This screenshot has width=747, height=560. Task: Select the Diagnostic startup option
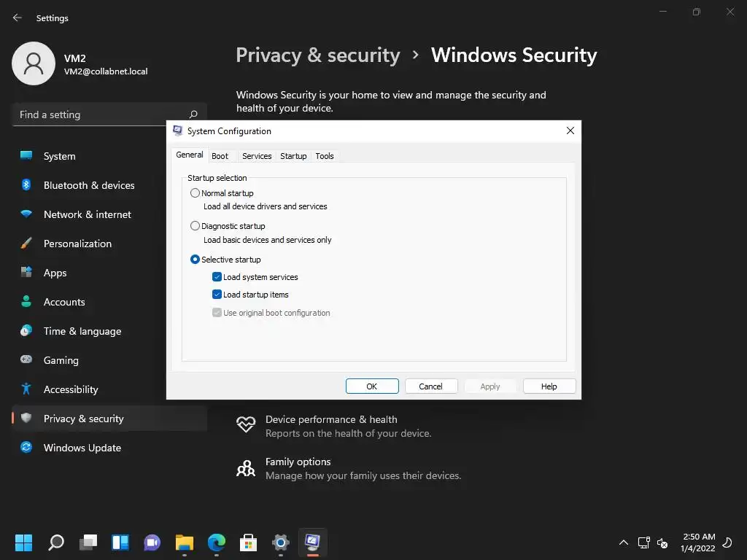coord(195,226)
